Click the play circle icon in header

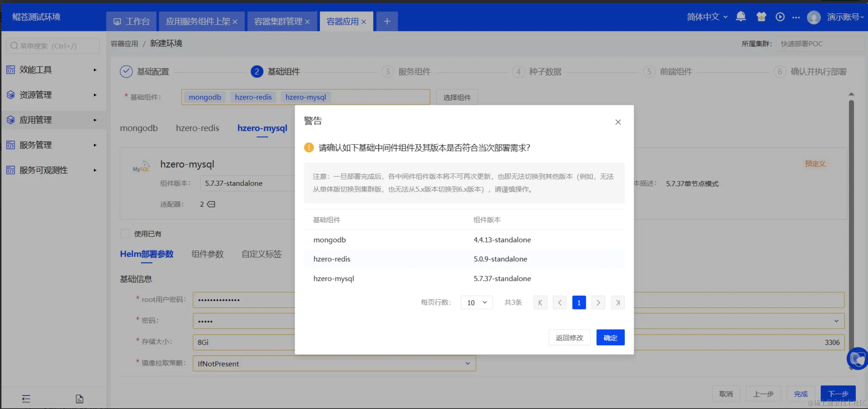tap(780, 17)
